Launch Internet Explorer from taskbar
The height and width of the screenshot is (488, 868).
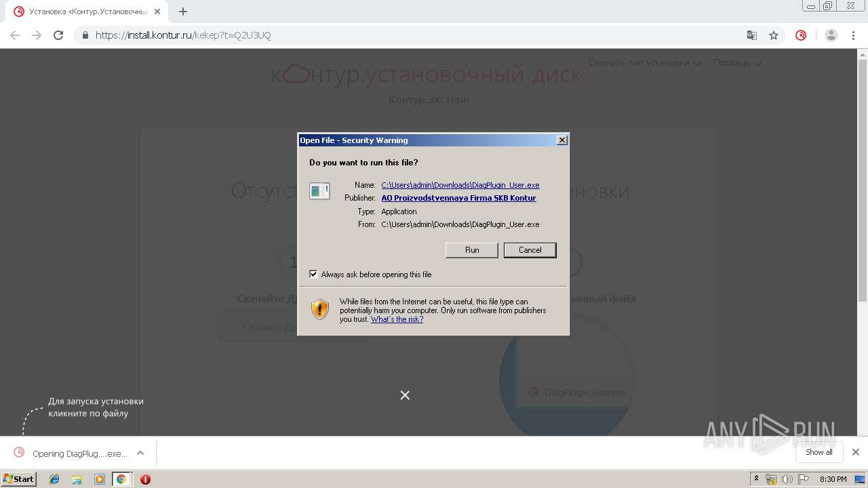click(54, 479)
